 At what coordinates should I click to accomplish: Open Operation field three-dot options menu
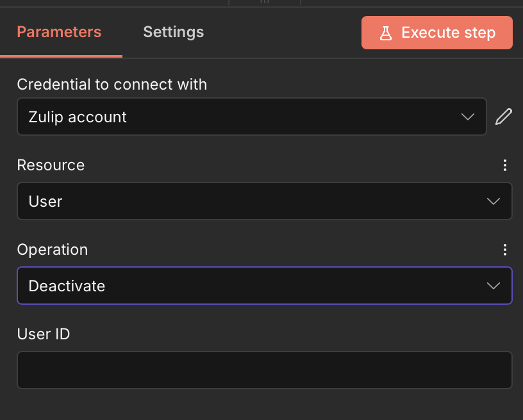(504, 250)
